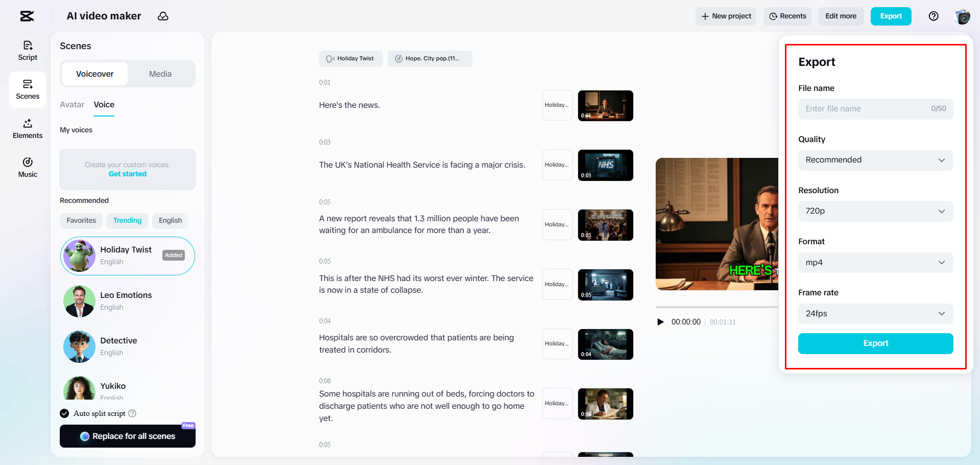Open the Script panel

[x=28, y=51]
